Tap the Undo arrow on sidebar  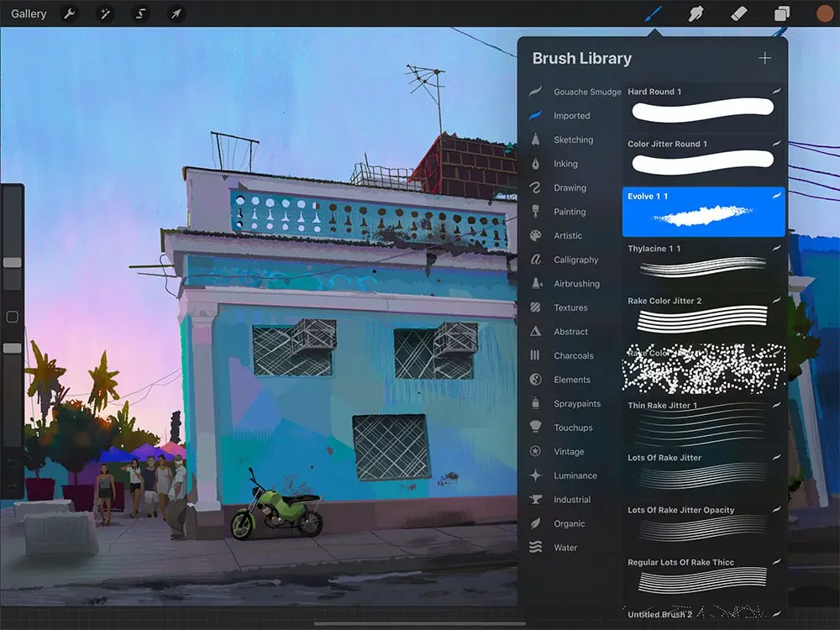[x=13, y=462]
